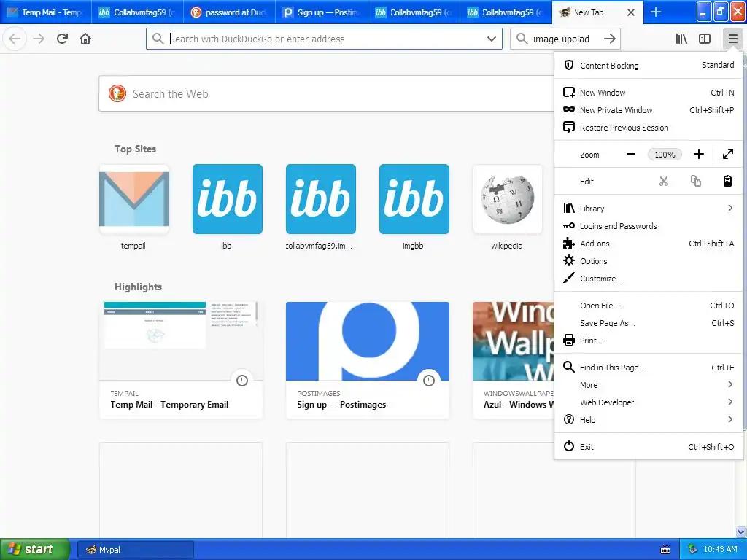Viewport: 747px width, 560px height.
Task: Click the Paste clipboard icon
Action: (727, 182)
